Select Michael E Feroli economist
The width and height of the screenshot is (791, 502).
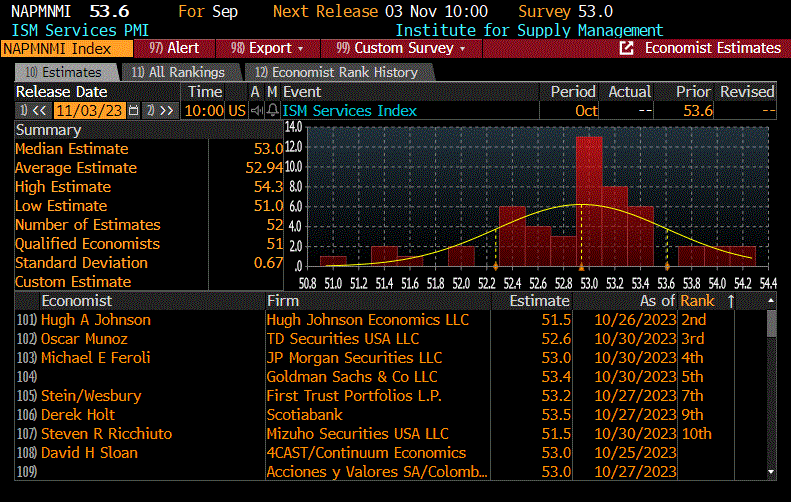[95, 358]
